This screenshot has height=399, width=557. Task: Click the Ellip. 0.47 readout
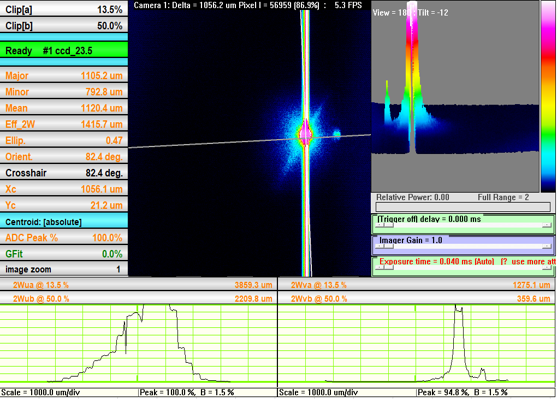pos(64,140)
